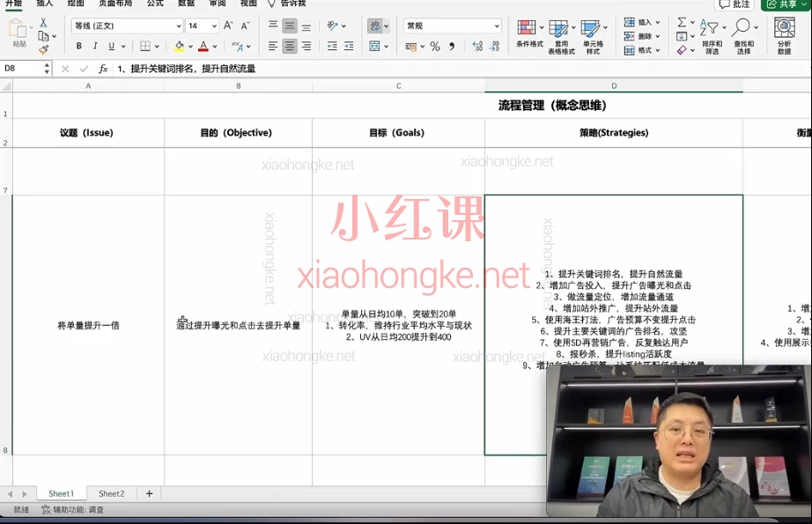Select the Format Painter brush icon
Viewport: 812px width, 524px height.
[43, 49]
